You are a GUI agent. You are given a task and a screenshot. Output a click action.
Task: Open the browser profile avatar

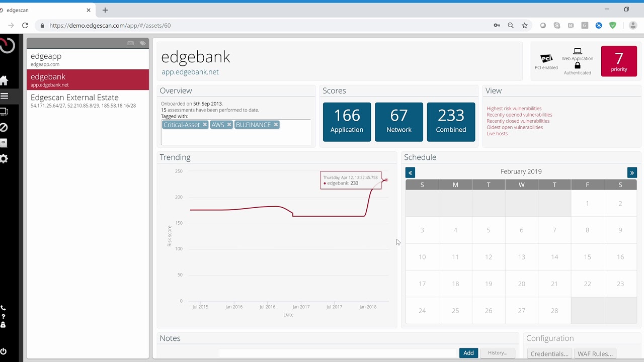pos(633,25)
